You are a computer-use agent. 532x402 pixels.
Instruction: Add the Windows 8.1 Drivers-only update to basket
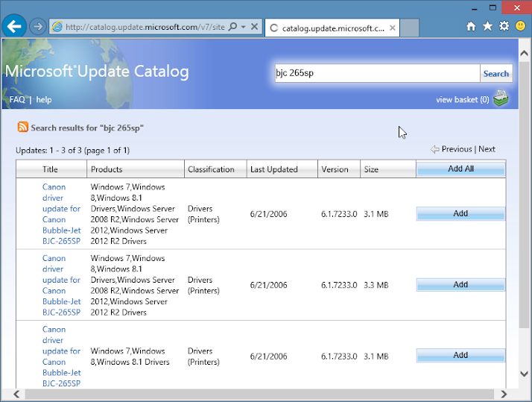pyautogui.click(x=460, y=355)
